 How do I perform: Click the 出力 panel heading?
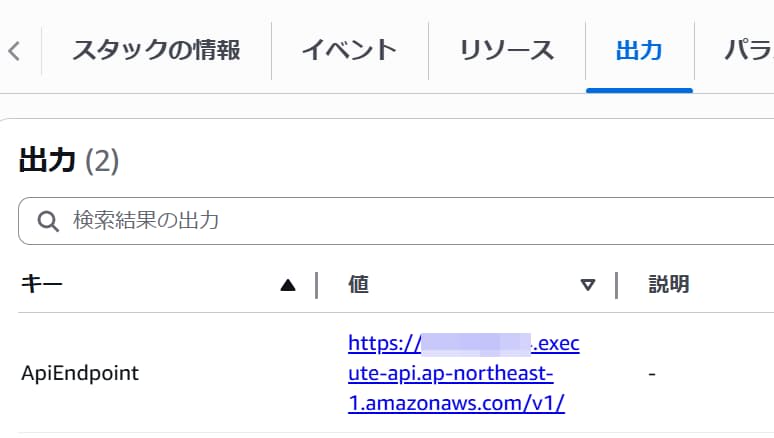pyautogui.click(x=48, y=160)
